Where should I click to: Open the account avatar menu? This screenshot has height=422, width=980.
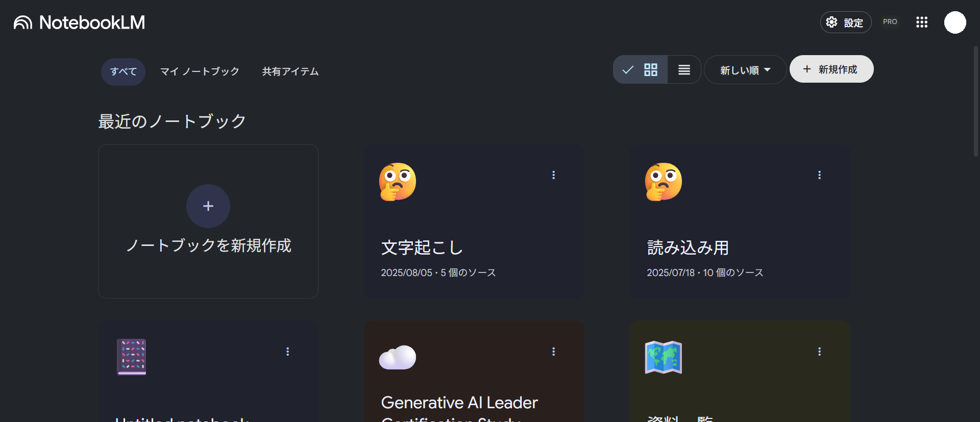pyautogui.click(x=955, y=22)
